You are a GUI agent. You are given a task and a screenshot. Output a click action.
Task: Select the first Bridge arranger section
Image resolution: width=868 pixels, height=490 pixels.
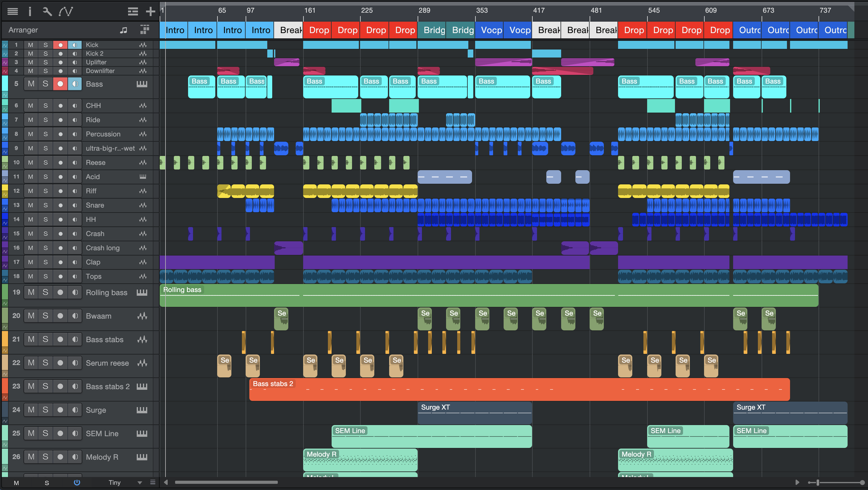pos(432,30)
